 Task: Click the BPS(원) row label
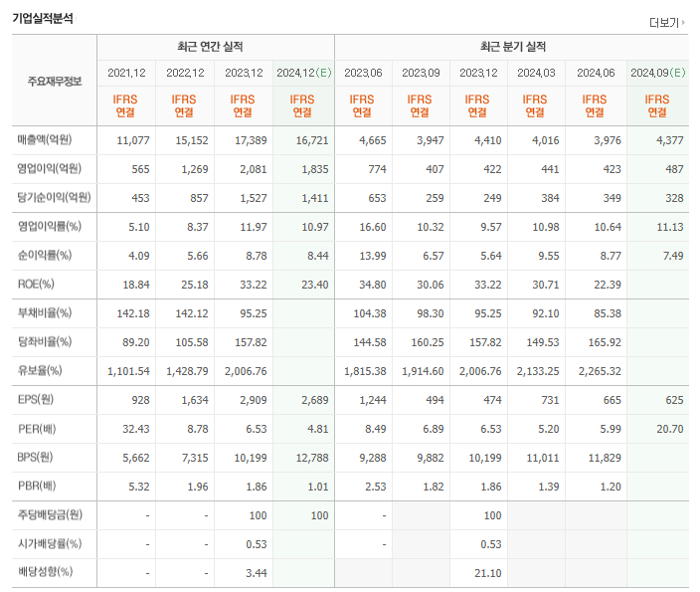(x=35, y=457)
